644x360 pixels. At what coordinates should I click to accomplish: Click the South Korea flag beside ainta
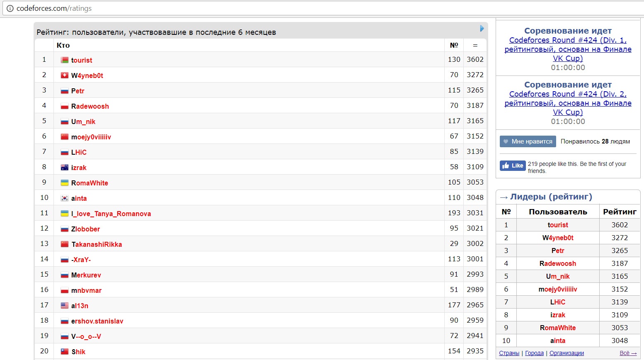[65, 198]
